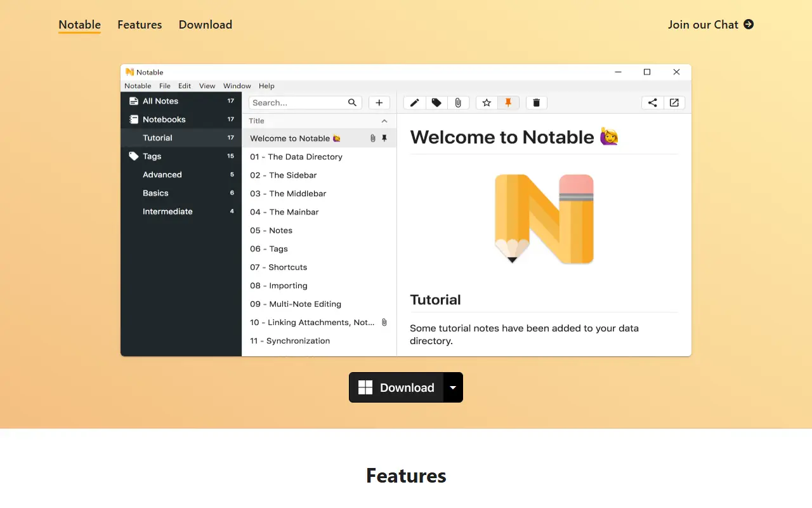
Task: Click the Join our Chat link
Action: point(711,25)
